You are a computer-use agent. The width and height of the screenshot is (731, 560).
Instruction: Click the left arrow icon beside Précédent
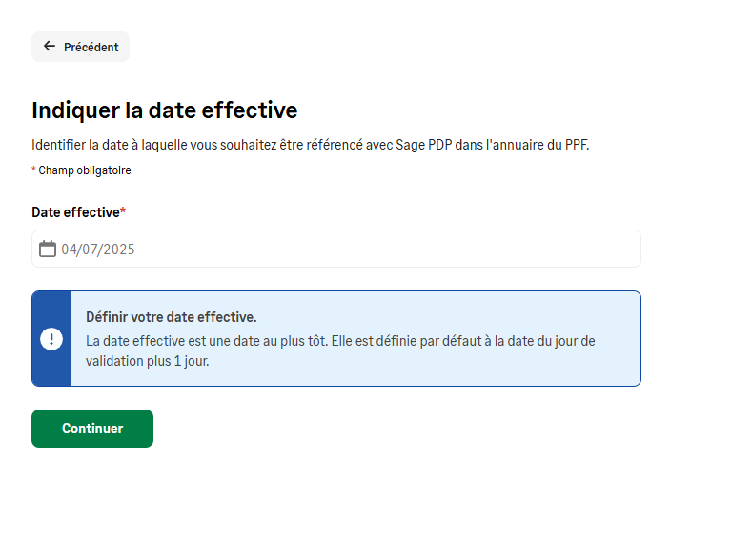point(50,46)
